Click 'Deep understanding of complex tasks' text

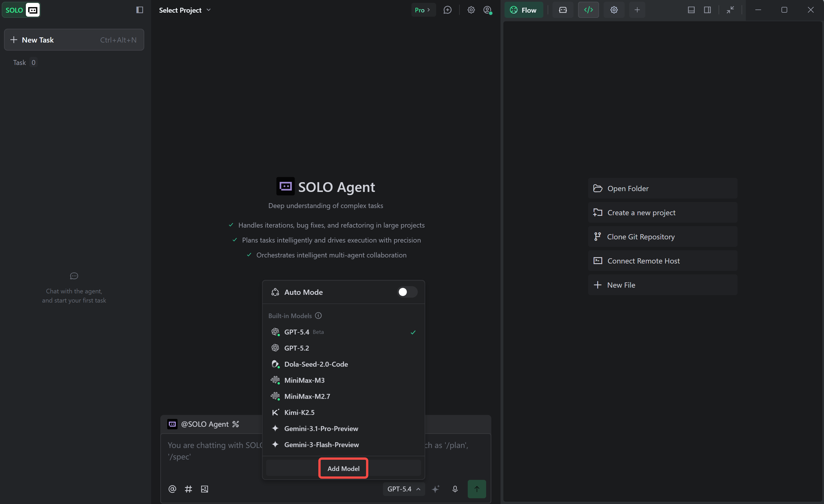pos(326,205)
